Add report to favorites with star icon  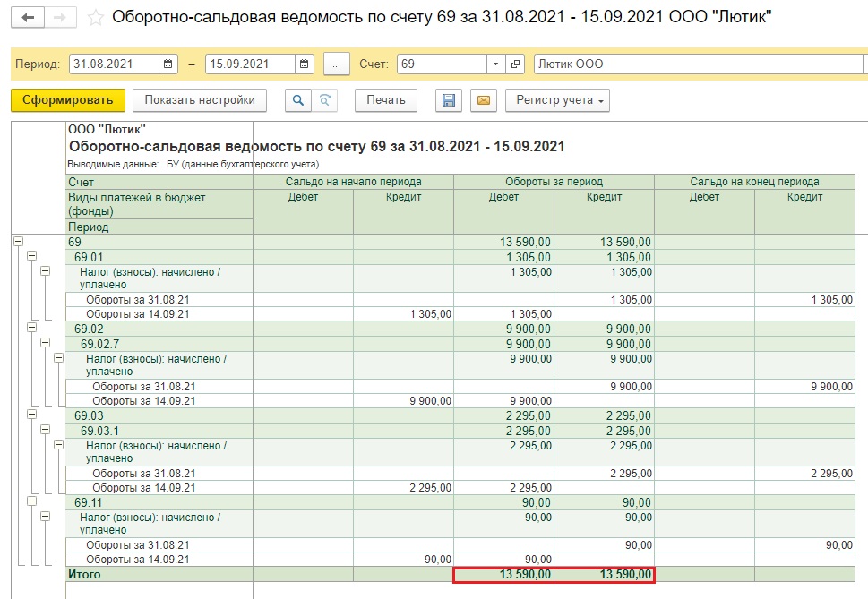(95, 18)
